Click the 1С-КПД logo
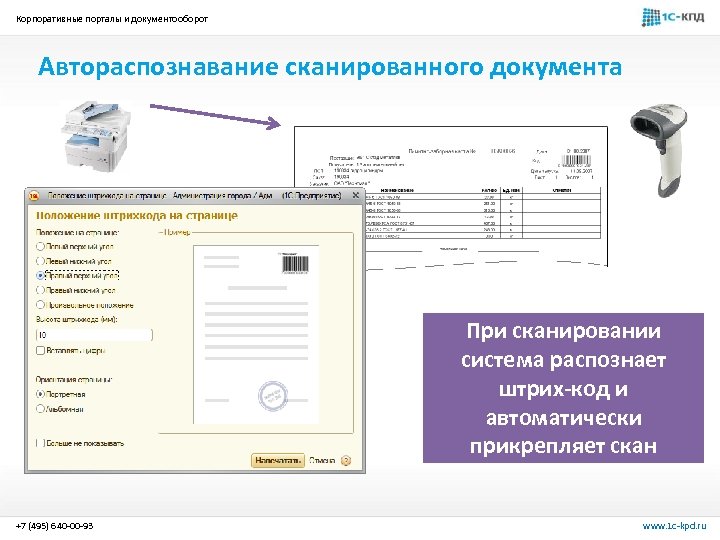 pyautogui.click(x=673, y=17)
